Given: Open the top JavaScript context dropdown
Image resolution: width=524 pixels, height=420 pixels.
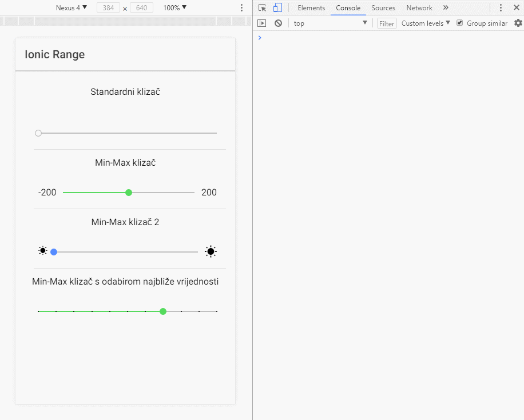Looking at the screenshot, I should [330, 23].
